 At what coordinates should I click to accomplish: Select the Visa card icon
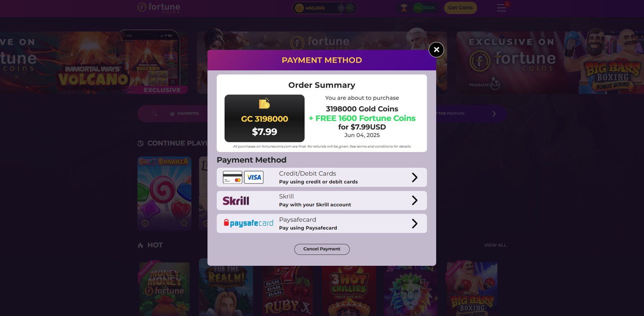[254, 177]
